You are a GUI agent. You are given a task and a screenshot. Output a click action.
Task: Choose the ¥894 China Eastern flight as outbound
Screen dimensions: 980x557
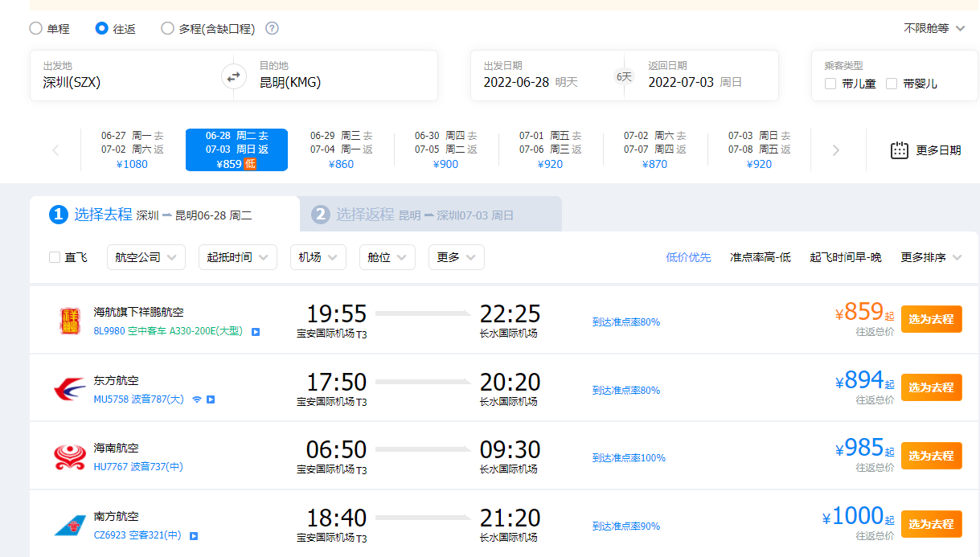point(931,387)
